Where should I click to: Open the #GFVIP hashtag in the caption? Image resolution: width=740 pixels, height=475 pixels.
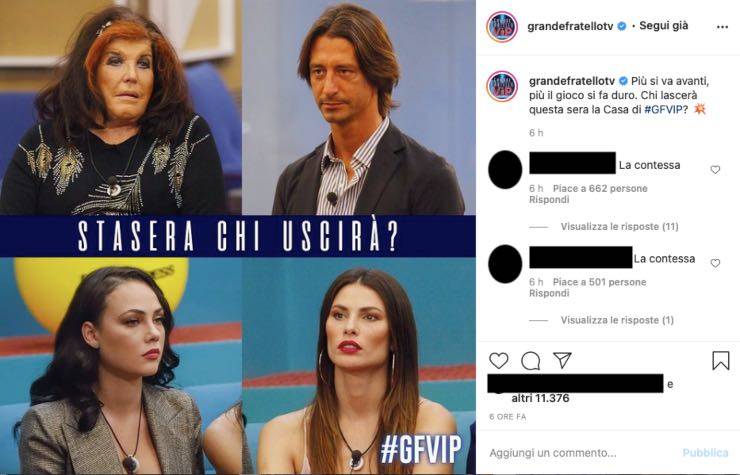coord(664,110)
